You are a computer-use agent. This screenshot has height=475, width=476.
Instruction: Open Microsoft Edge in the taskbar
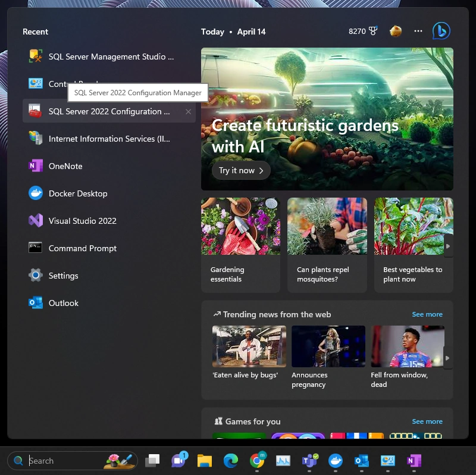click(231, 461)
